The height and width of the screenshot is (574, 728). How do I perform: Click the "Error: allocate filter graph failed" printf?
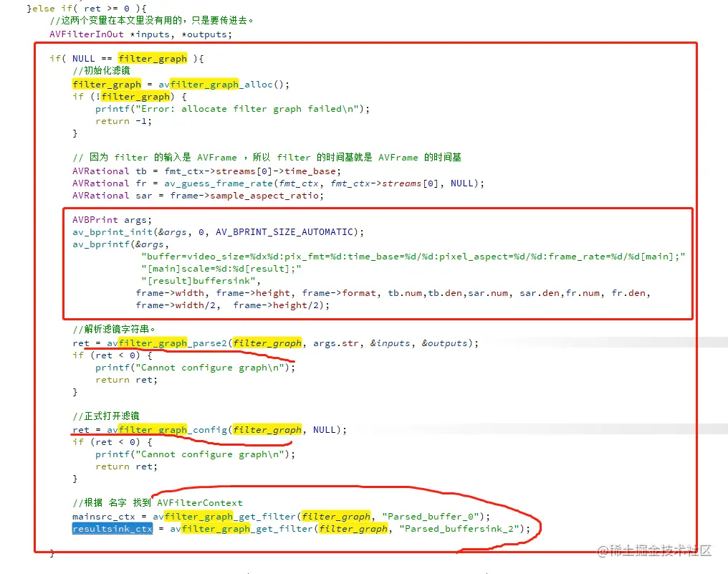233,109
